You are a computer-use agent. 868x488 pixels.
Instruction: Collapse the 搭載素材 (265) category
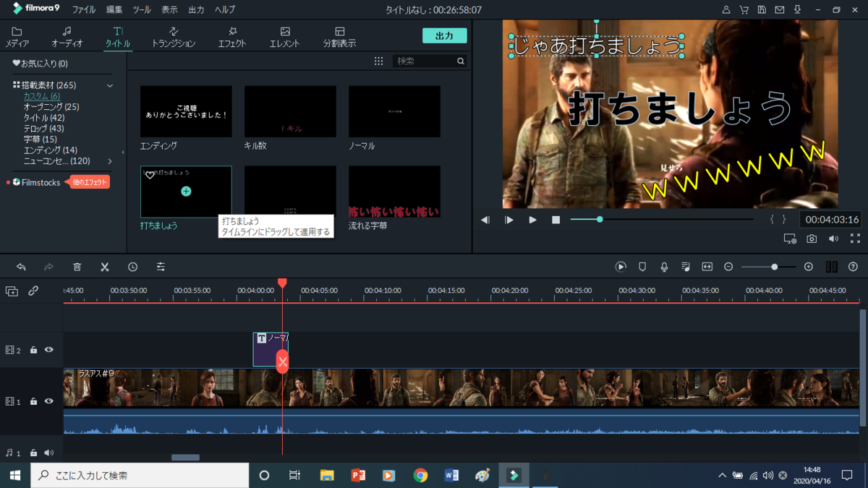[110, 86]
